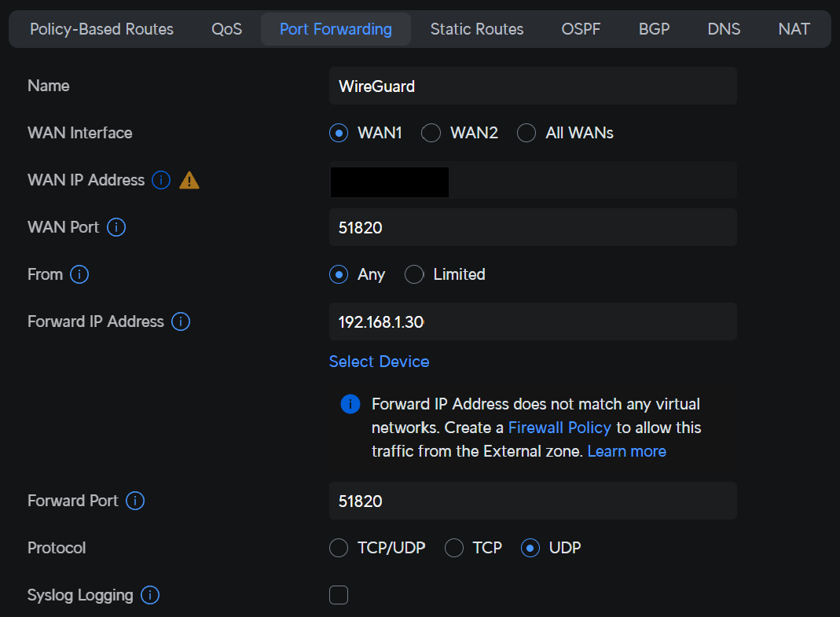The height and width of the screenshot is (617, 840).
Task: Click the info icon beside Forward Port
Action: tap(135, 501)
